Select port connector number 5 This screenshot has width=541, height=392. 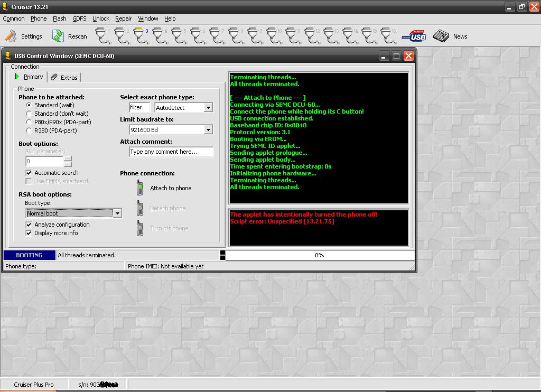click(179, 36)
